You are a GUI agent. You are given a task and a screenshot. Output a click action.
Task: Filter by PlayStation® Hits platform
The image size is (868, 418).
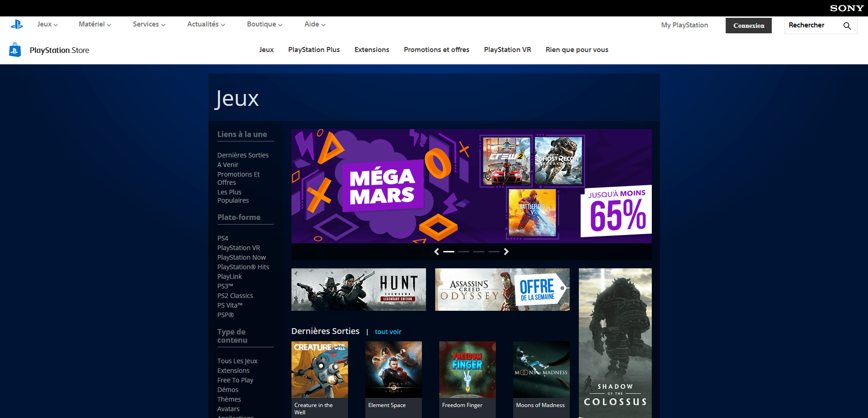click(243, 267)
